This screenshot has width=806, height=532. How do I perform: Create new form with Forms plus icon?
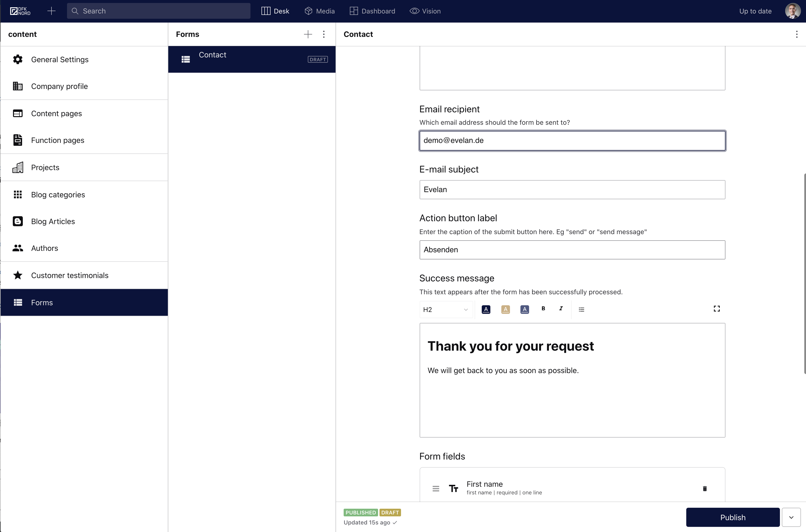308,34
